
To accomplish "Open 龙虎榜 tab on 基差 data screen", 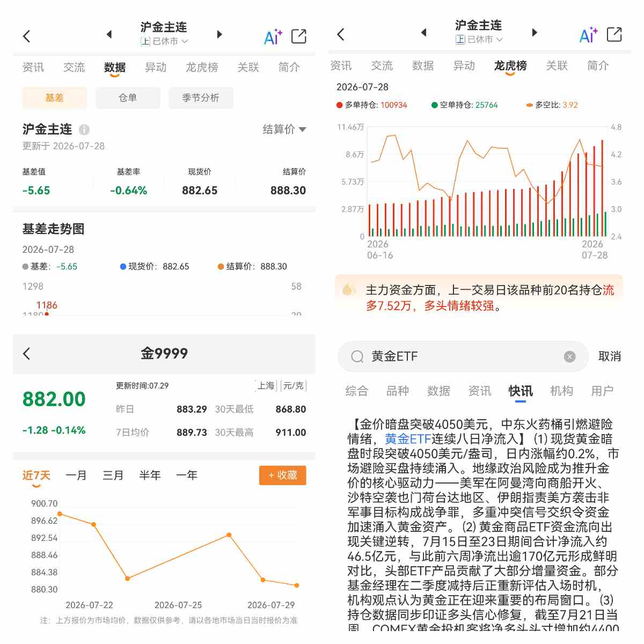I will pyautogui.click(x=202, y=68).
